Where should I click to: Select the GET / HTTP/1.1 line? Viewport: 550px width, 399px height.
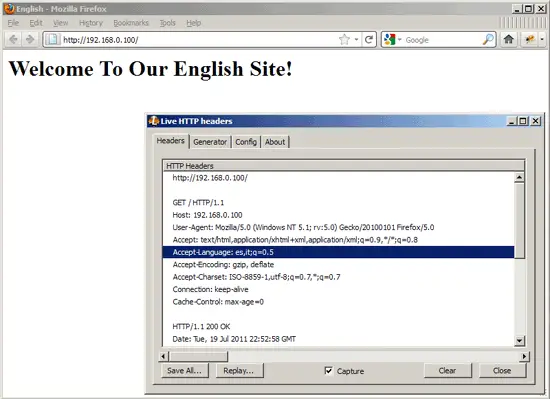(x=338, y=203)
